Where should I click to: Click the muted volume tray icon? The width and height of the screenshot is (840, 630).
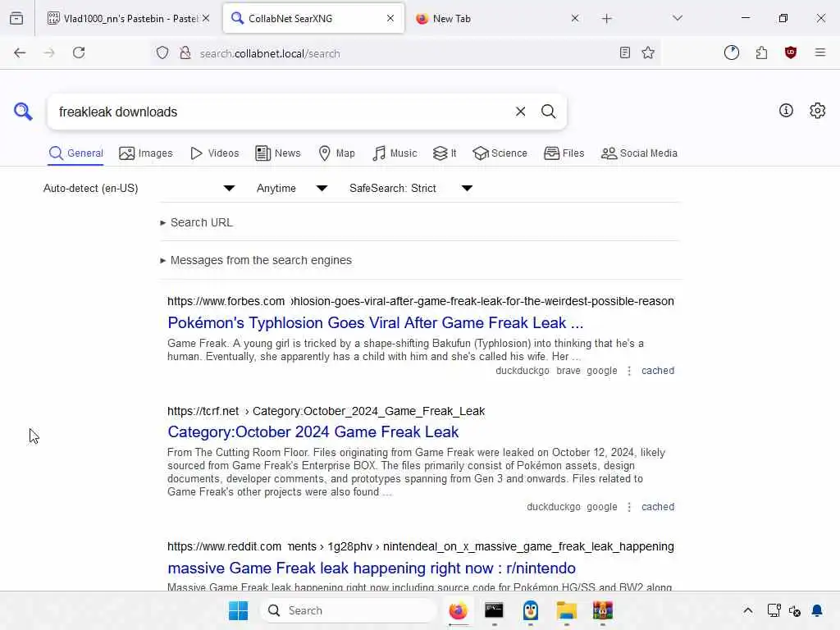pyautogui.click(x=794, y=610)
